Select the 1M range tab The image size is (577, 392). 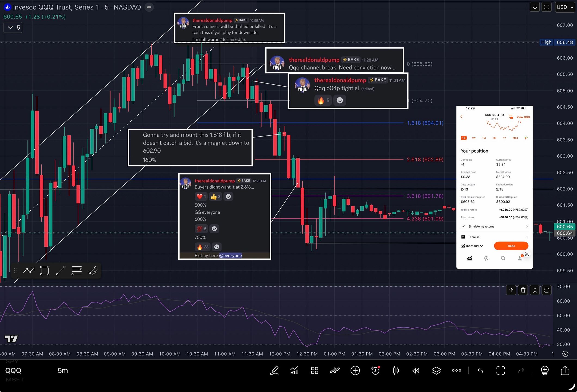coord(484,138)
